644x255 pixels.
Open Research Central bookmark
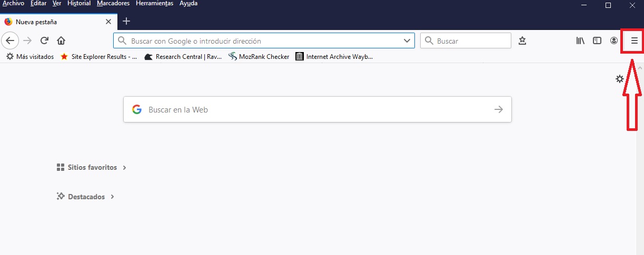[183, 56]
